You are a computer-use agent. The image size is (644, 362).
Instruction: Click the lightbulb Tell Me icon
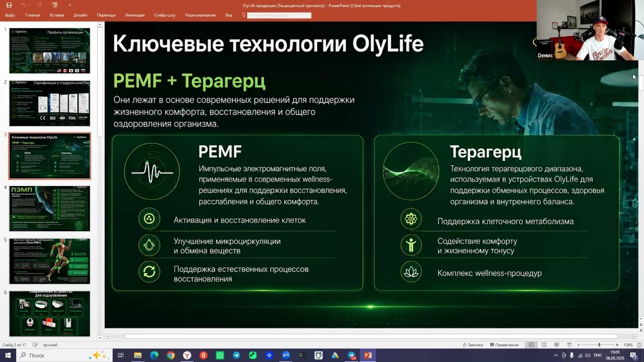[x=244, y=15]
